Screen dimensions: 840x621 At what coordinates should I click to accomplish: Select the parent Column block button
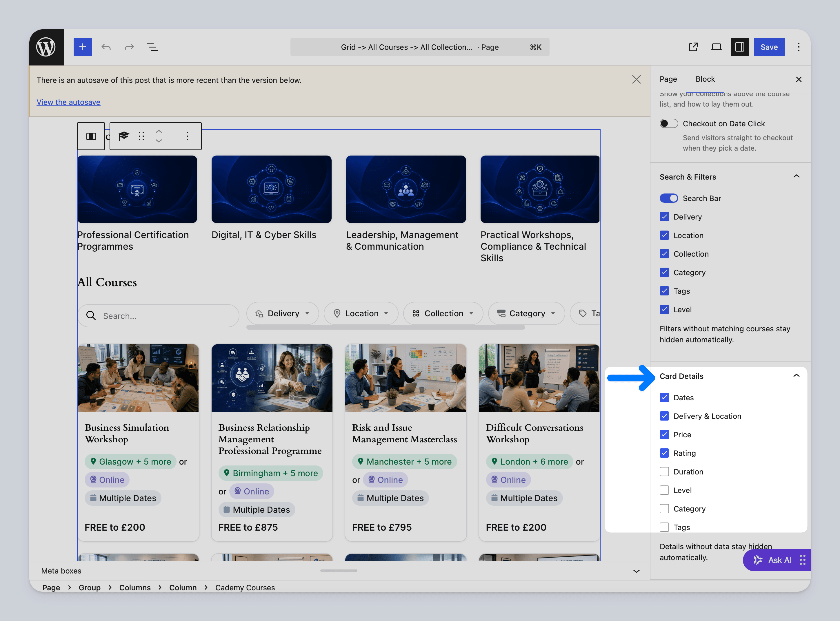click(x=91, y=136)
